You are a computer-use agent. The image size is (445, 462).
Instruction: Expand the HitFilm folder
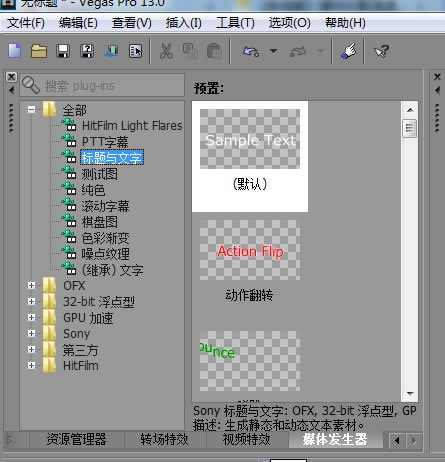(x=31, y=365)
